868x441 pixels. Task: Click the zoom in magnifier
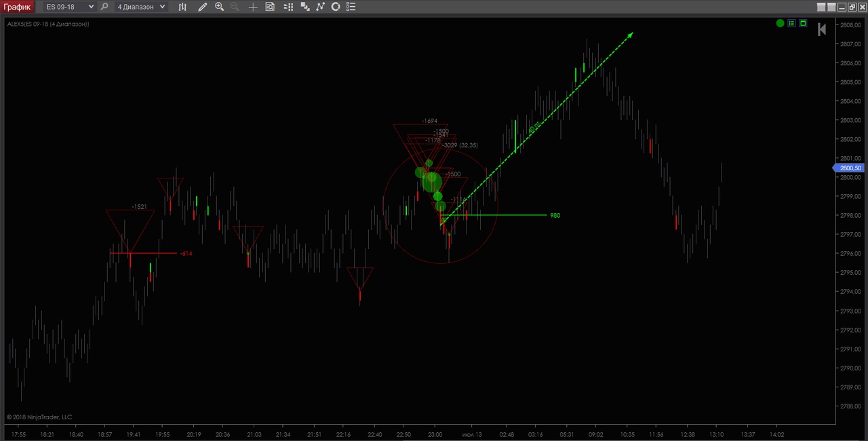tap(219, 7)
